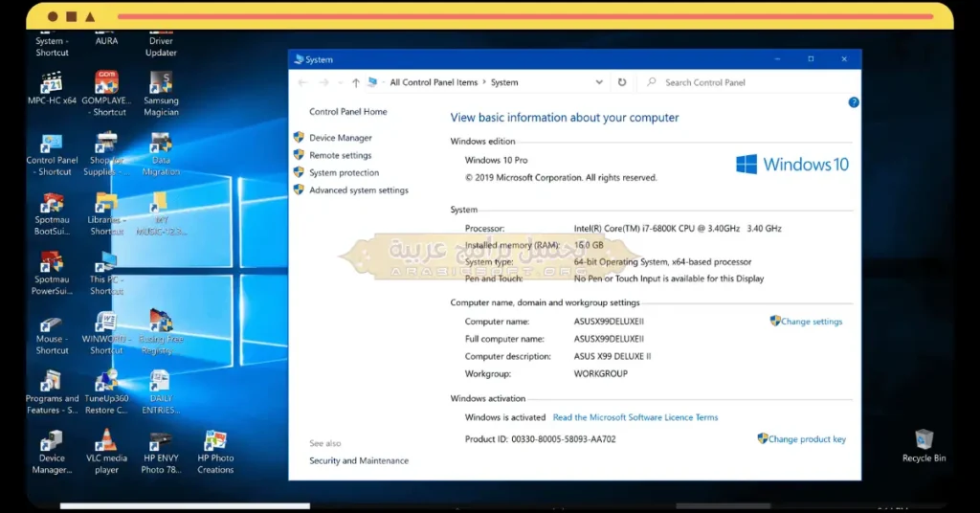
Task: Select the Spotmau BootSuite desktop icon
Action: (52, 213)
